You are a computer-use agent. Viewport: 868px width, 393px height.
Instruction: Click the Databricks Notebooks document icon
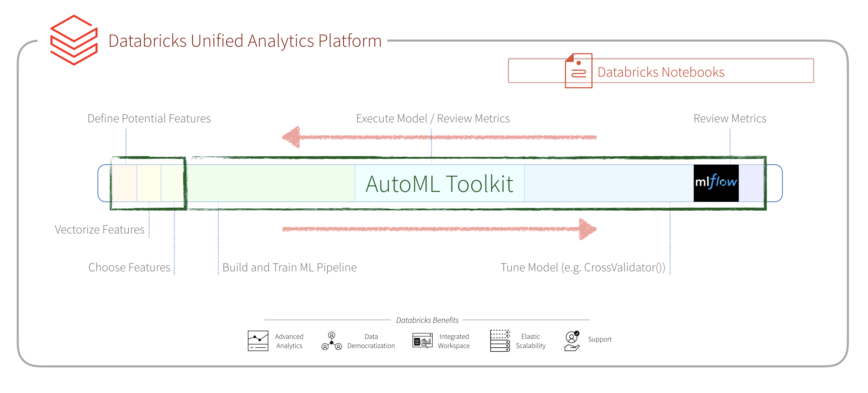[578, 71]
